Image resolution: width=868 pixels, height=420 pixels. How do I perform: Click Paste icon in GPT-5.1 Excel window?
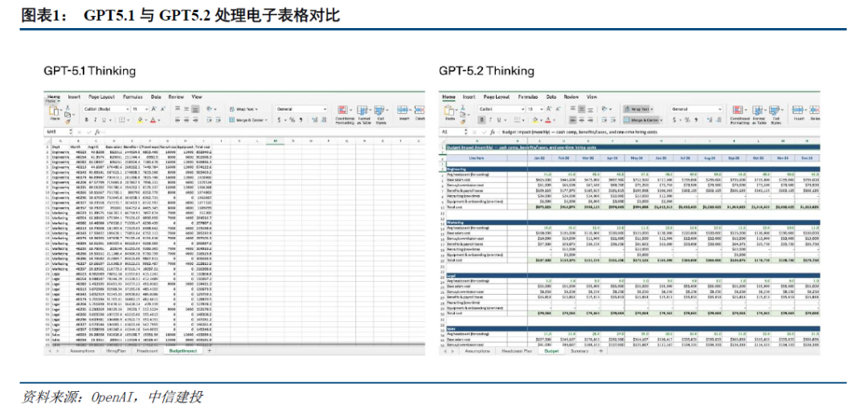(53, 111)
